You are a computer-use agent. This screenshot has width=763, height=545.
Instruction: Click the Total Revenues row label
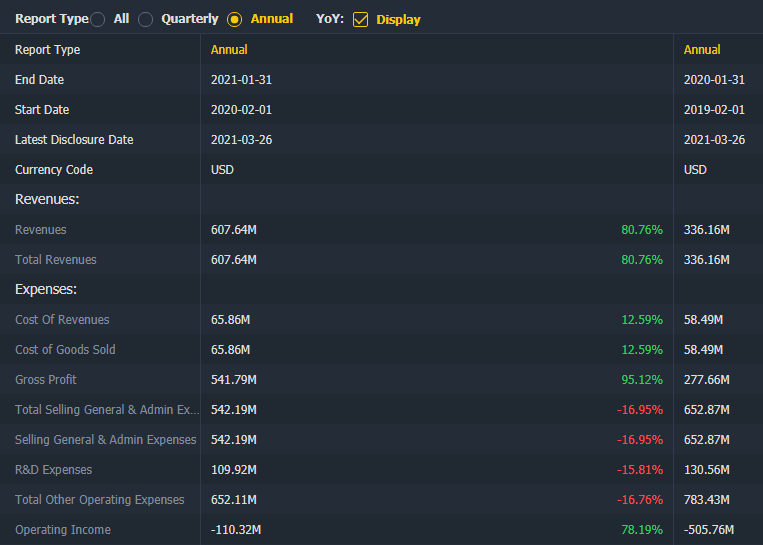coord(56,260)
